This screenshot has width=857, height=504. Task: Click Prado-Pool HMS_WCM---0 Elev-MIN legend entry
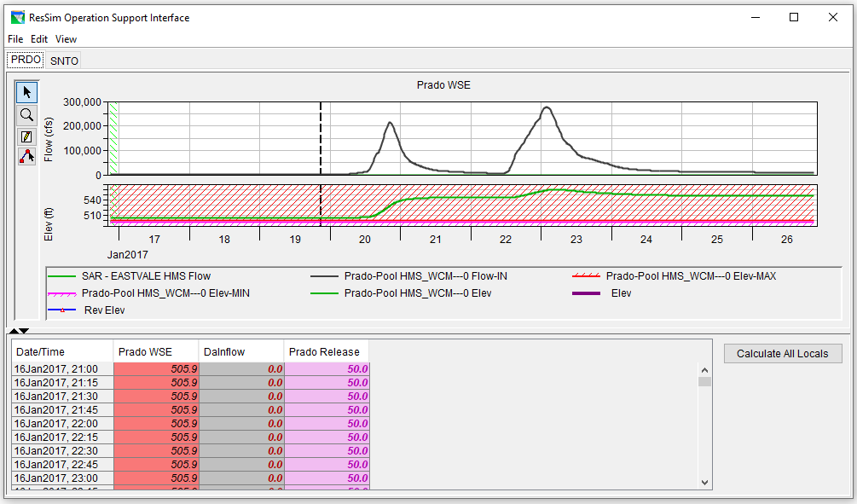click(148, 293)
